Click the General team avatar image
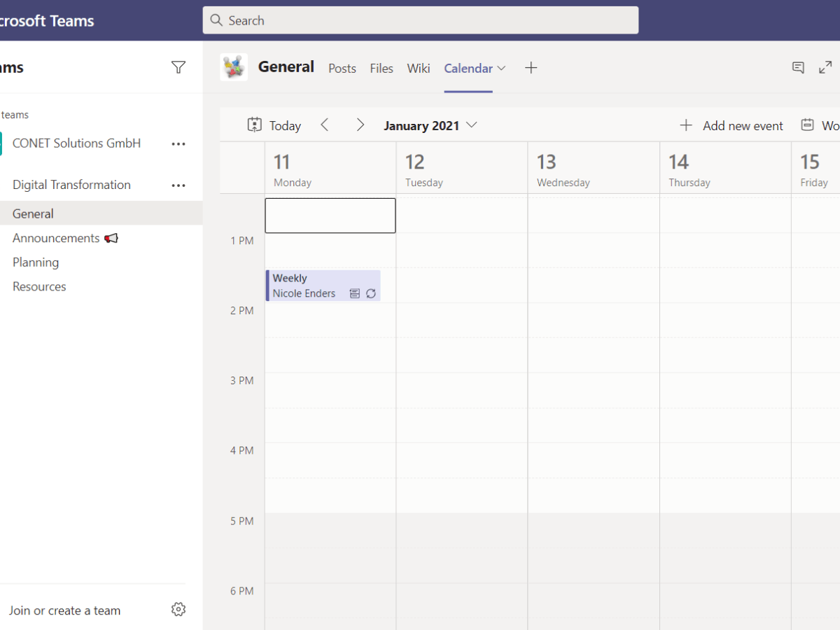The width and height of the screenshot is (840, 630). [x=234, y=67]
